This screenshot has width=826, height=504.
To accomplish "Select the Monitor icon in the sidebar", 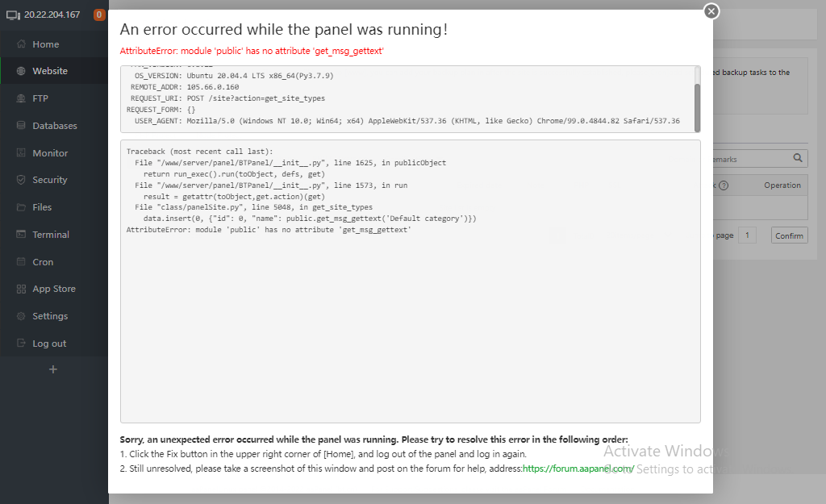I will coord(21,153).
